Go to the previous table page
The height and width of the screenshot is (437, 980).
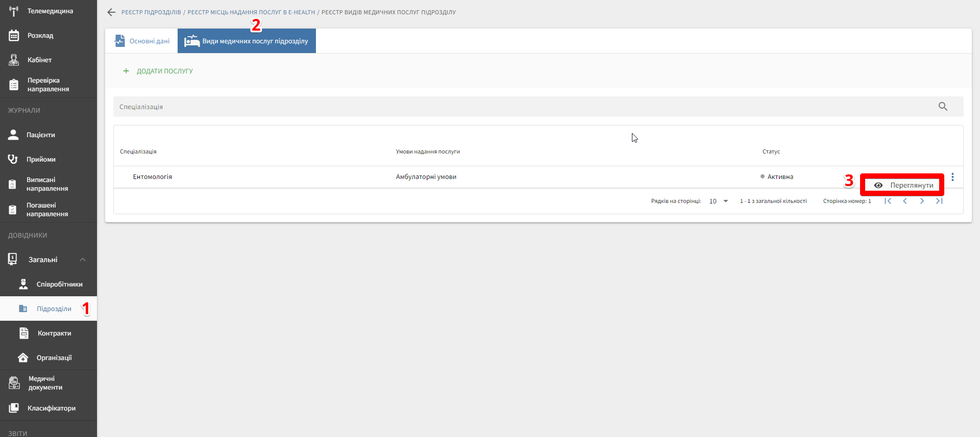905,201
